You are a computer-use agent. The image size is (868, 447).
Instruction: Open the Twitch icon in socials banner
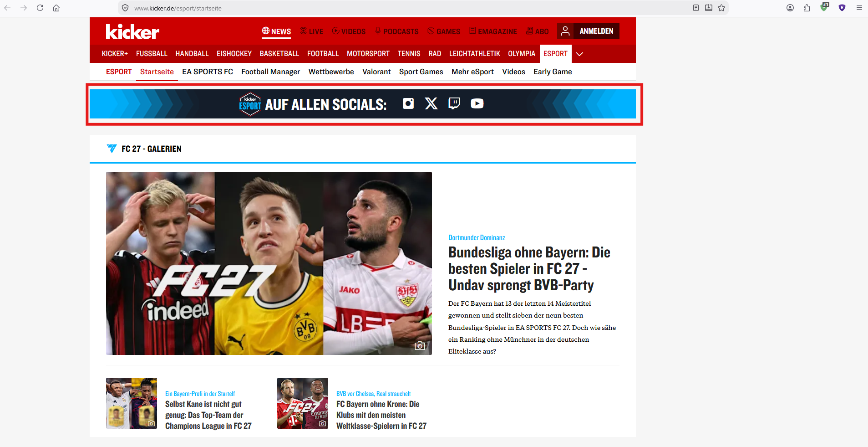(x=454, y=103)
